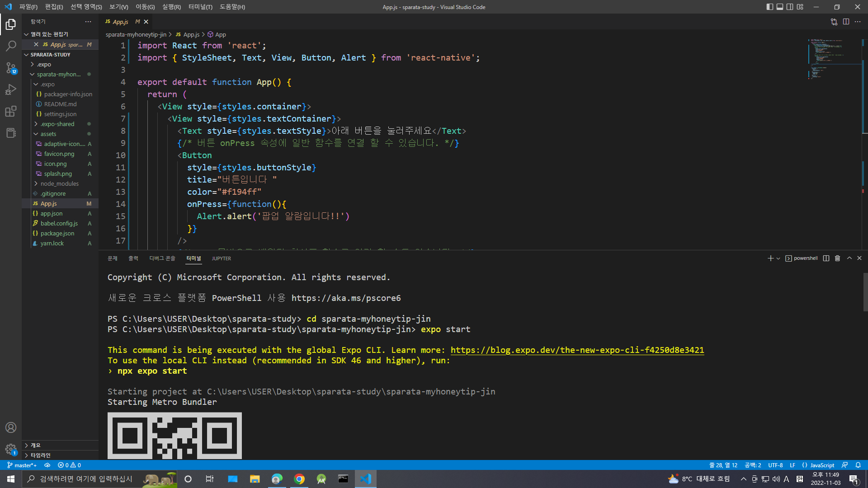Add a new terminal
The width and height of the screenshot is (868, 488).
(x=770, y=258)
